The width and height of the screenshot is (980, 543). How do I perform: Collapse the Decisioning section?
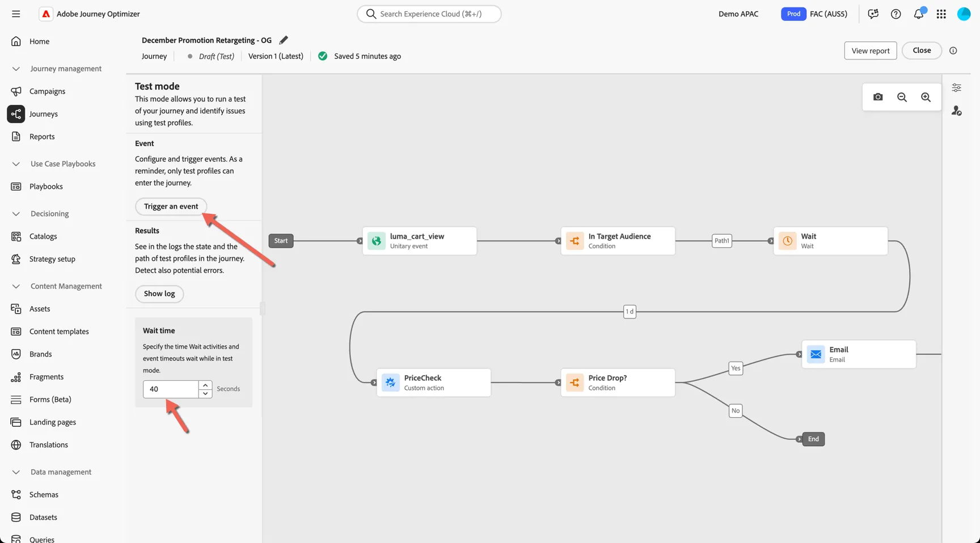click(16, 214)
